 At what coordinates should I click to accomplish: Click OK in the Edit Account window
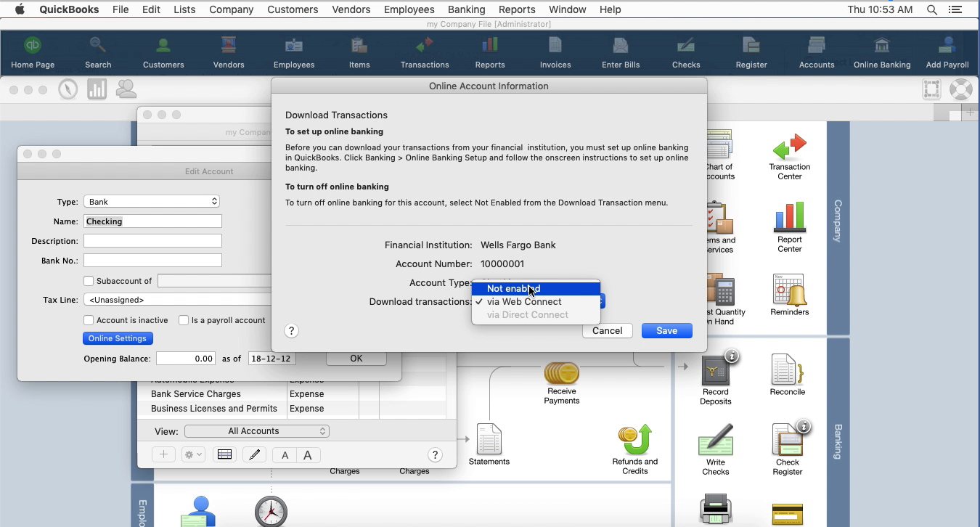(356, 359)
